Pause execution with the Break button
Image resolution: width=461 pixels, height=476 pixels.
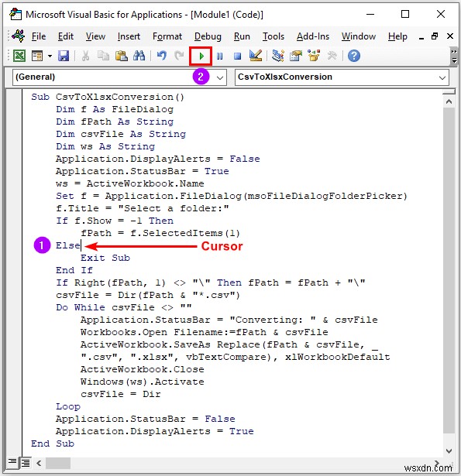coord(220,57)
